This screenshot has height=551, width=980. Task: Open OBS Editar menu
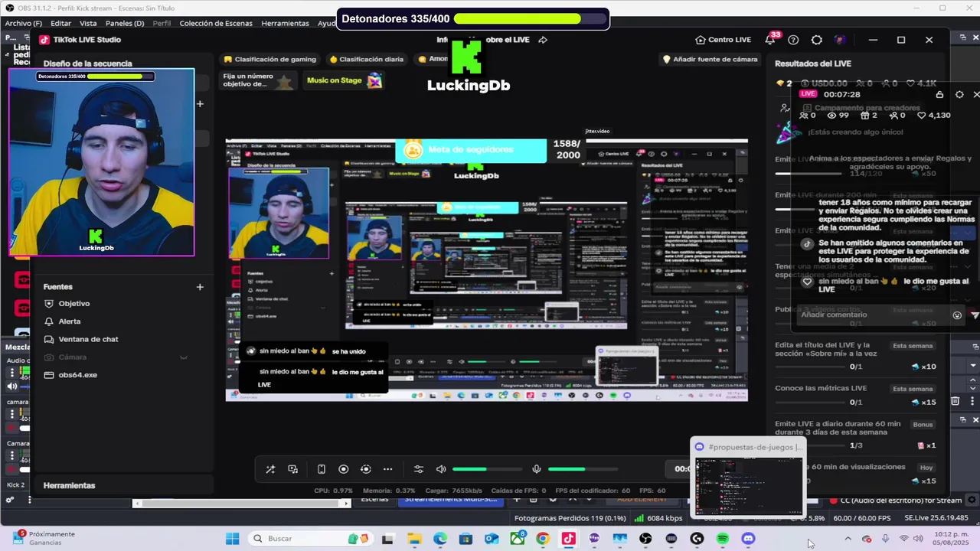click(x=60, y=23)
